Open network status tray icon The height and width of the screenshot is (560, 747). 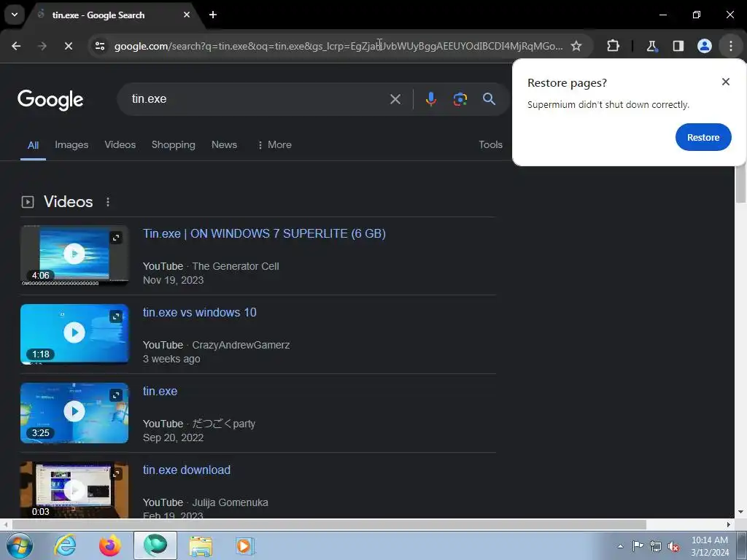[656, 546]
